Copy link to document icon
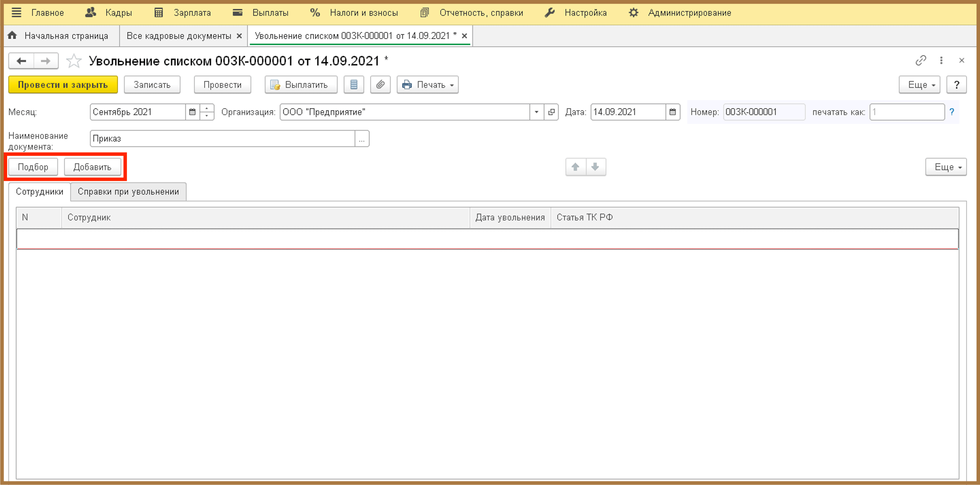Viewport: 980px width, 485px height. point(921,61)
